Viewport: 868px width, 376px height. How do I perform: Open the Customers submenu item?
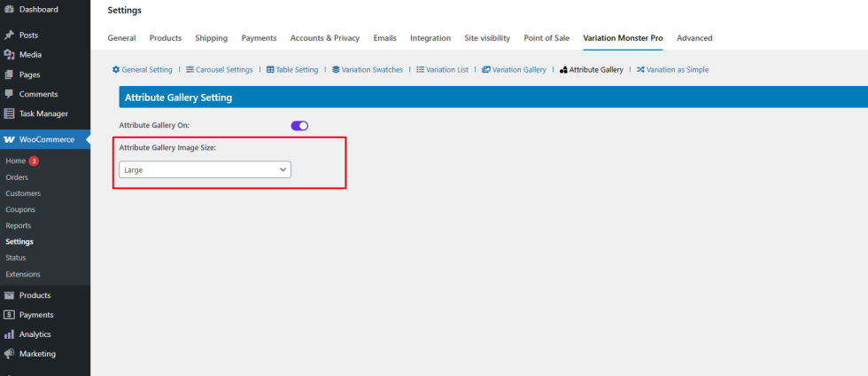tap(23, 193)
